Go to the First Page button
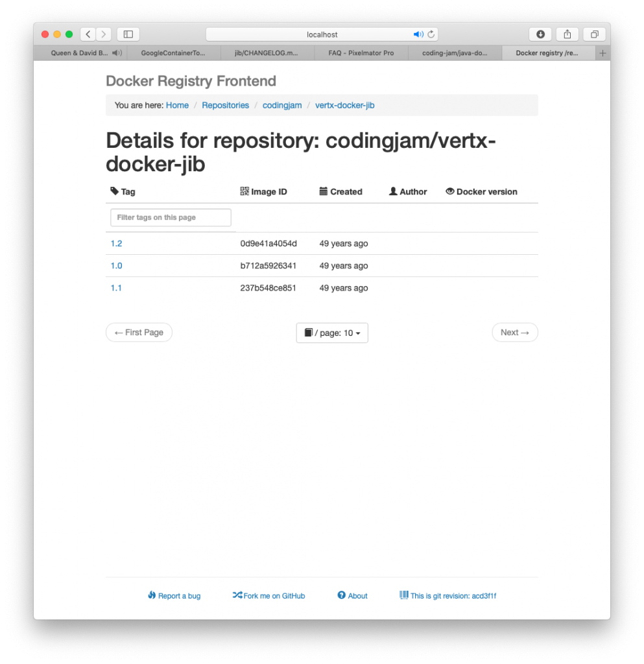 point(139,333)
